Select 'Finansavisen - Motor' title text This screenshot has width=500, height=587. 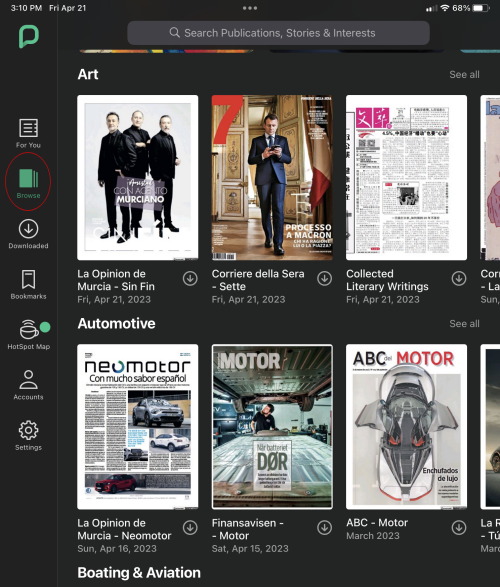point(247,529)
